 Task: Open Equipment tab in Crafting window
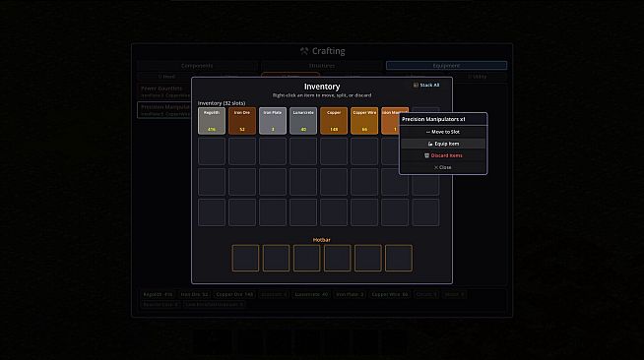[x=446, y=66]
